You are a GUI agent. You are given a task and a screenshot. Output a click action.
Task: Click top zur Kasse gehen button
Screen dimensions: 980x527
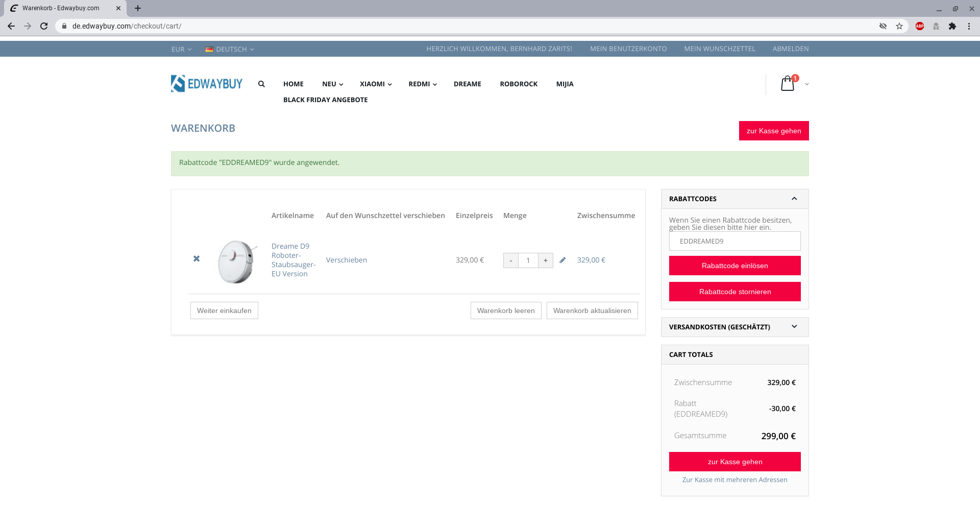(774, 131)
